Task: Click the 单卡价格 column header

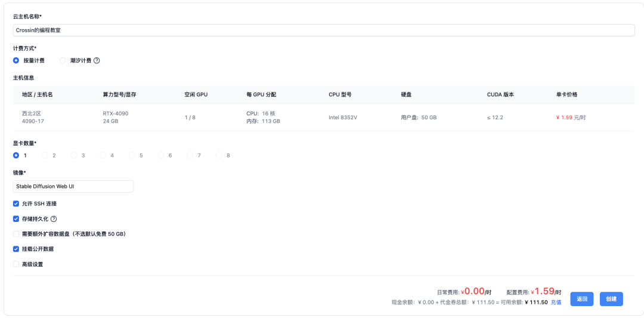Action: pyautogui.click(x=567, y=94)
